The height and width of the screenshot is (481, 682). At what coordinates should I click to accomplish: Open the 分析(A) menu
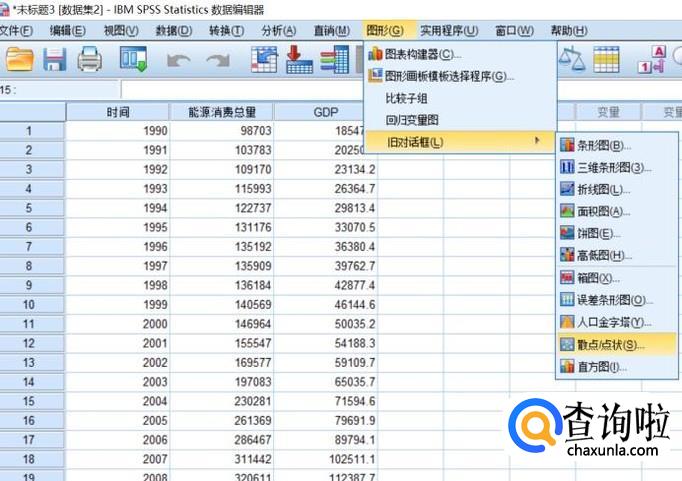(279, 31)
